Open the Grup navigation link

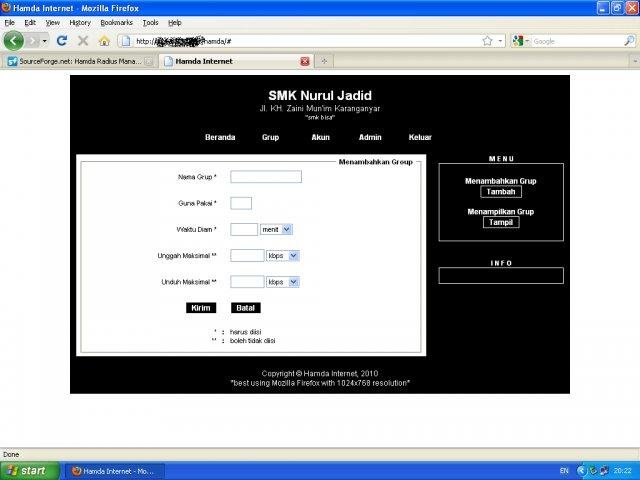(270, 137)
